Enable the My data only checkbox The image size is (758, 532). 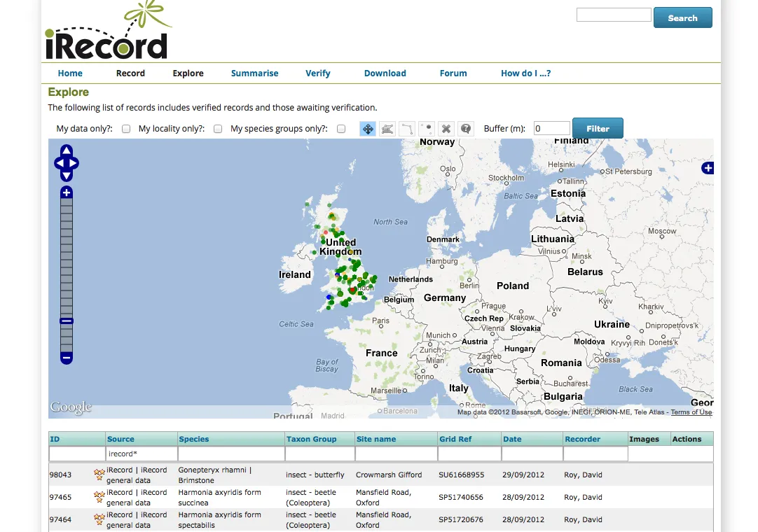pos(128,129)
